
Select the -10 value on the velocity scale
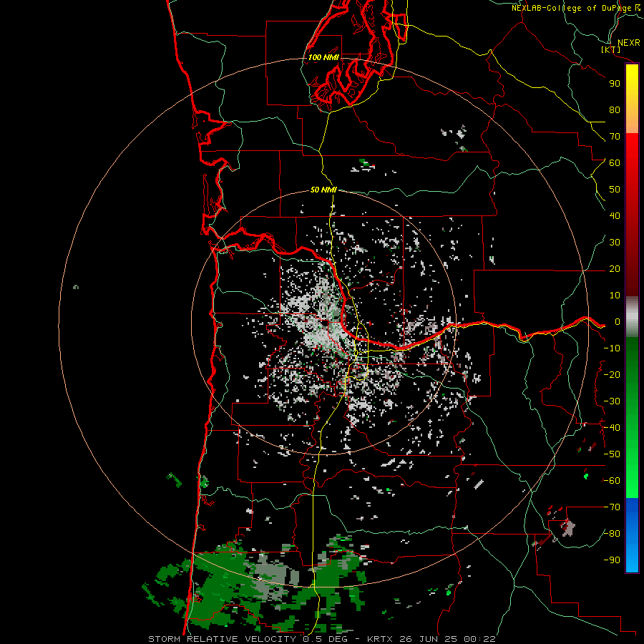pos(612,348)
